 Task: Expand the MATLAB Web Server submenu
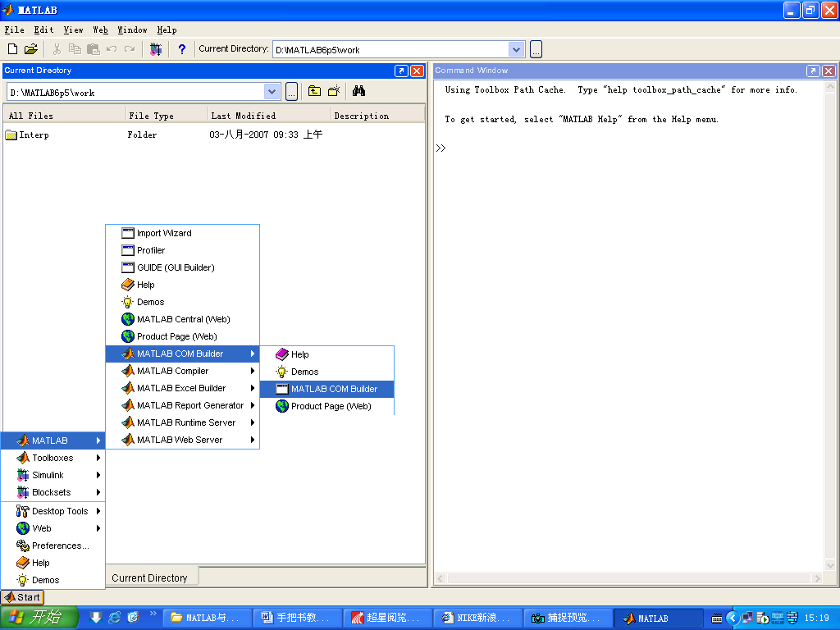(183, 440)
